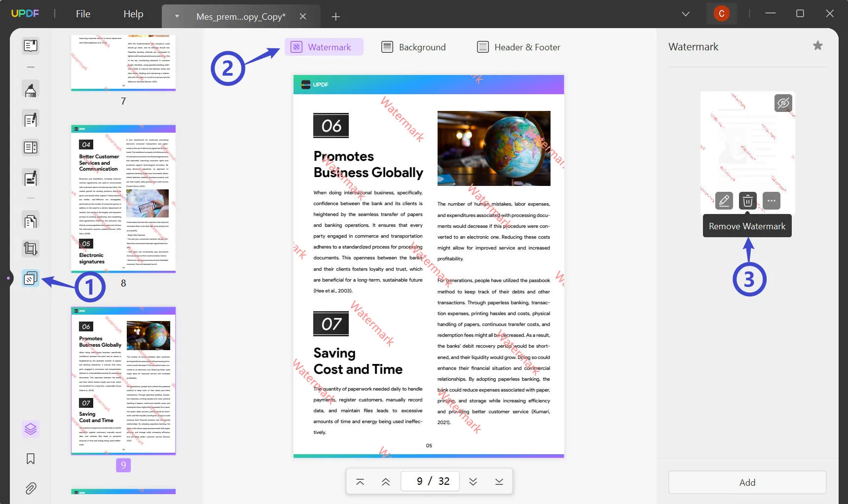848x504 pixels.
Task: Open the Edit PDF tool
Action: click(x=31, y=119)
